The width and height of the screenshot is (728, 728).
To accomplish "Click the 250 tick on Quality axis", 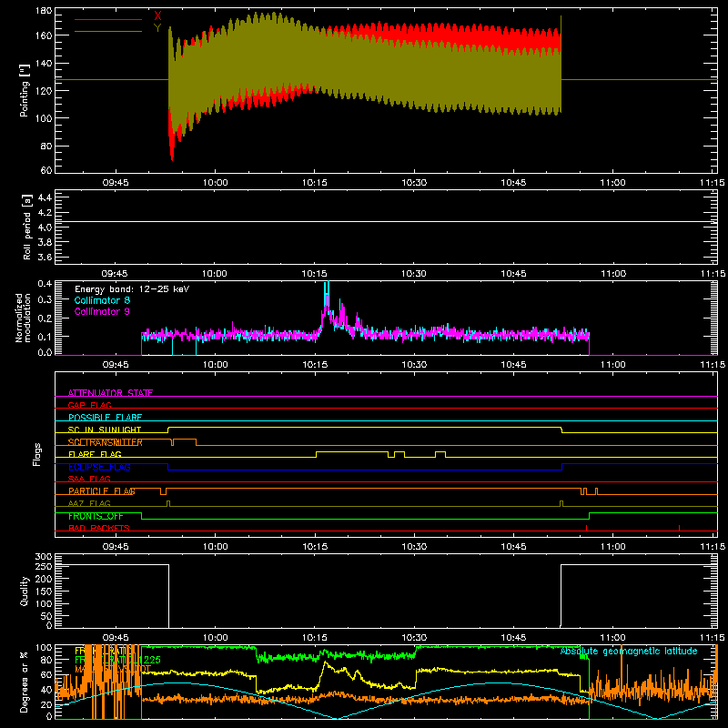I will coord(44,566).
